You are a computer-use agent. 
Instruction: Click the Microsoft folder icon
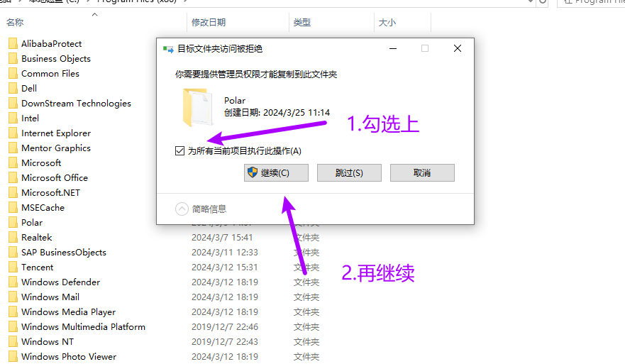(13, 162)
